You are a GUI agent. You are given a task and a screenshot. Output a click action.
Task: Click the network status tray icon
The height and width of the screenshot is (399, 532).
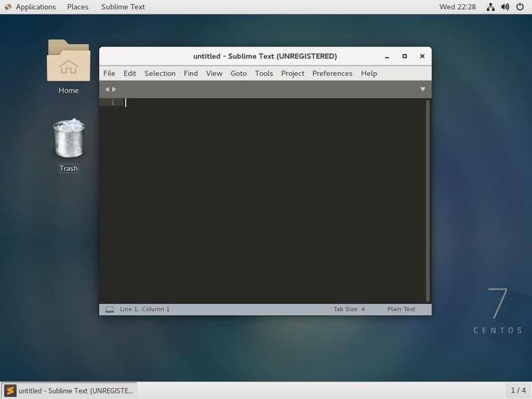490,7
